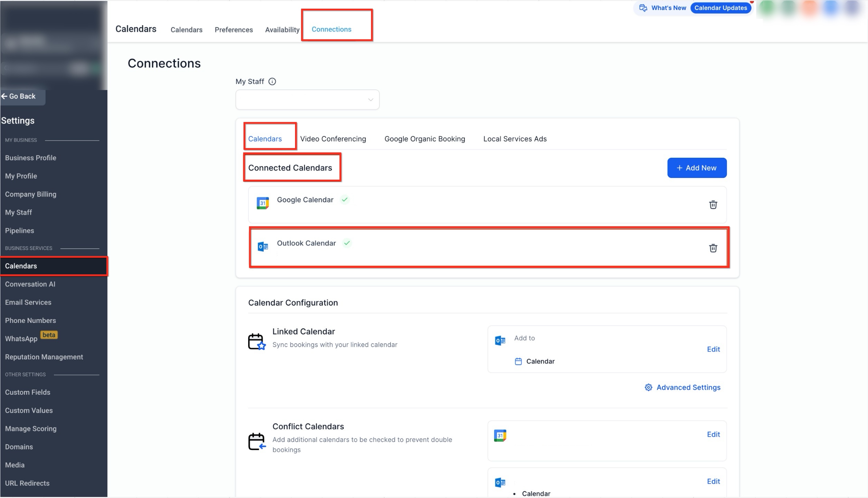Viewport: 868px width, 498px height.
Task: Click the My Staff info icon
Action: click(272, 82)
